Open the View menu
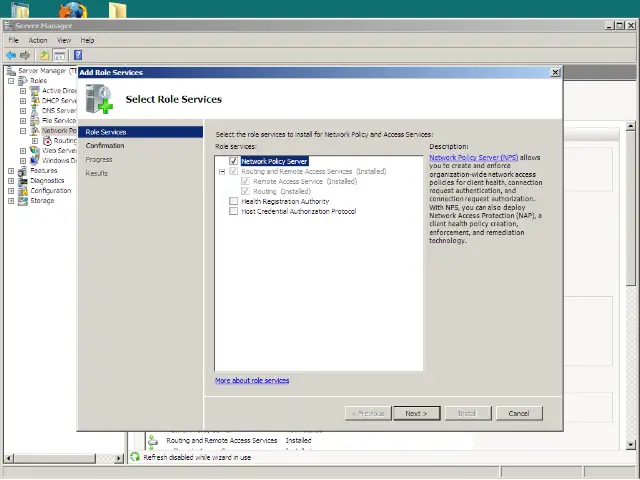The width and height of the screenshot is (640, 480). [64, 40]
